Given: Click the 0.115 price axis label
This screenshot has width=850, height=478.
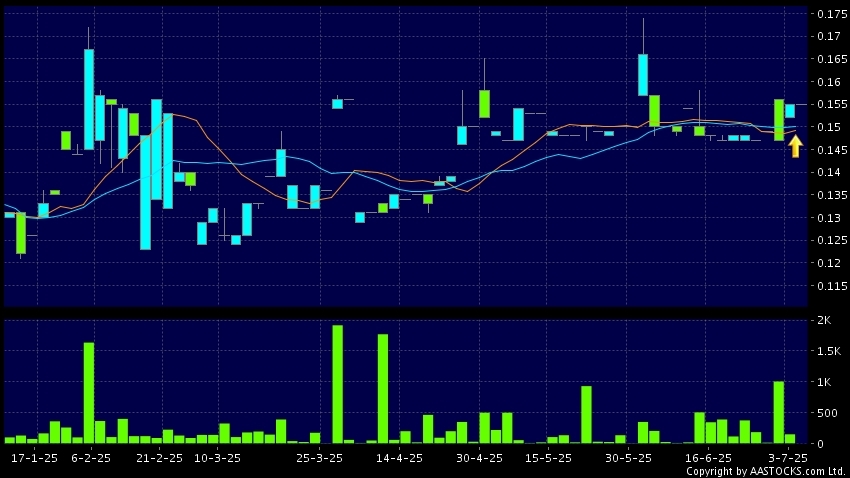Looking at the screenshot, I should click(832, 286).
